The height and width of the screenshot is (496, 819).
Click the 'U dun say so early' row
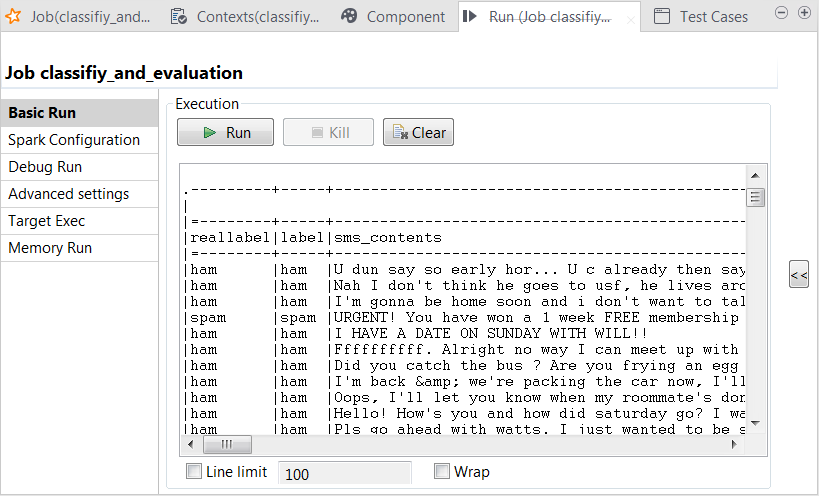tap(464, 269)
